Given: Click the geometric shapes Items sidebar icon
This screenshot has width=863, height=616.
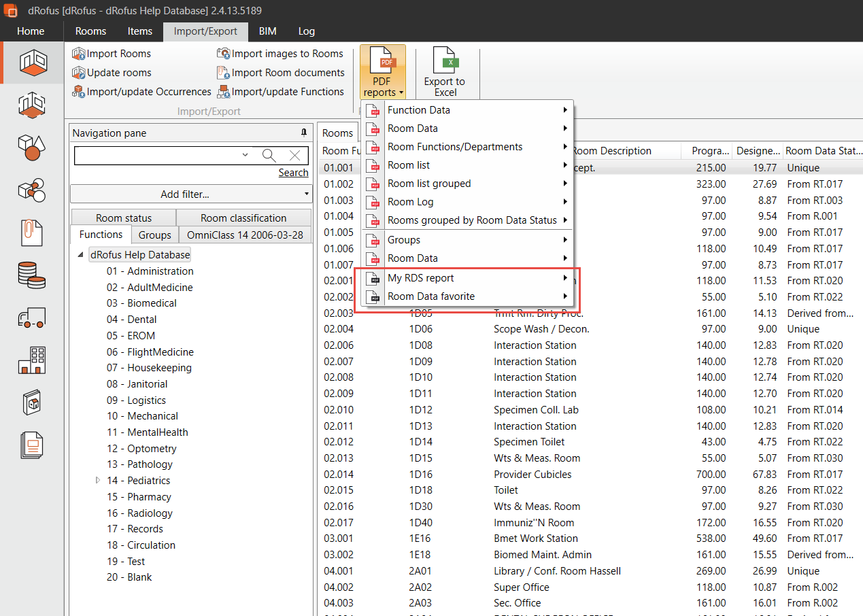Looking at the screenshot, I should click(x=31, y=147).
